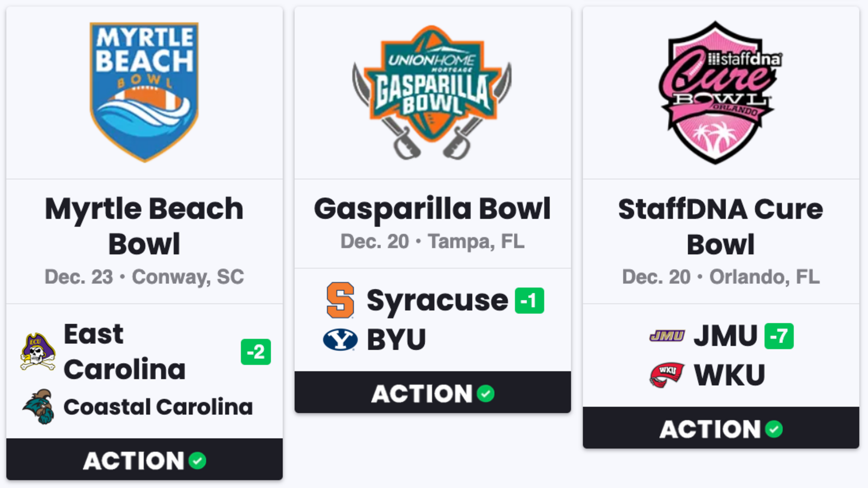The width and height of the screenshot is (868, 488).
Task: Click the Myrtle Beach Bowl logo
Action: [144, 92]
